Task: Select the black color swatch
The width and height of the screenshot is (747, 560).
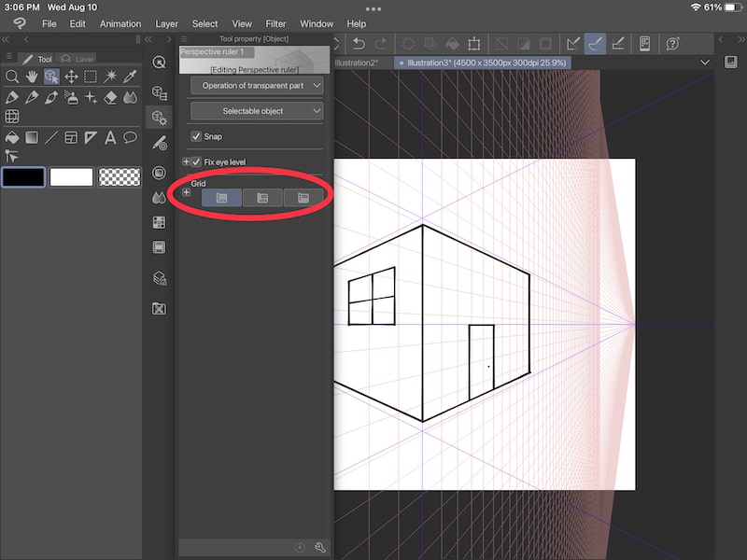Action: click(23, 176)
